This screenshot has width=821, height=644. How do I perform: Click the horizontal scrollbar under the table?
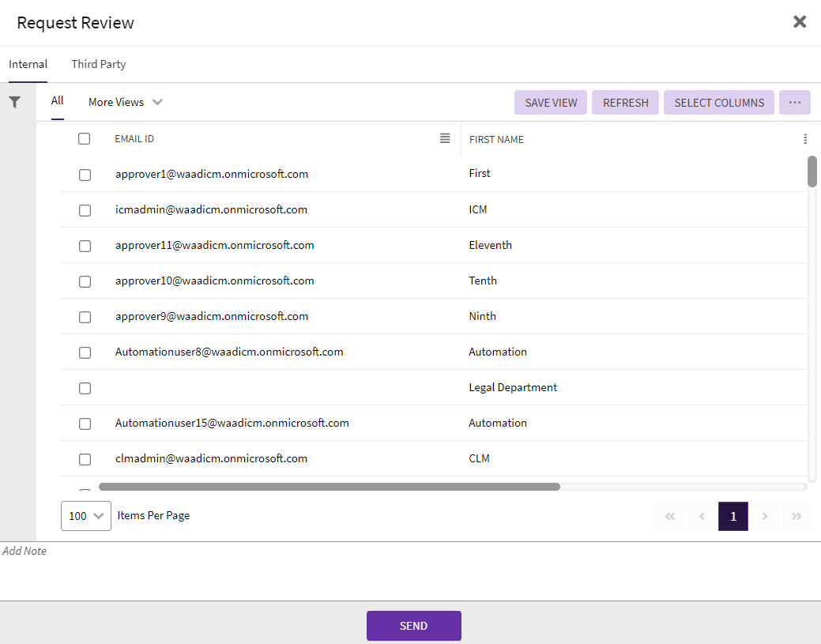click(x=330, y=487)
